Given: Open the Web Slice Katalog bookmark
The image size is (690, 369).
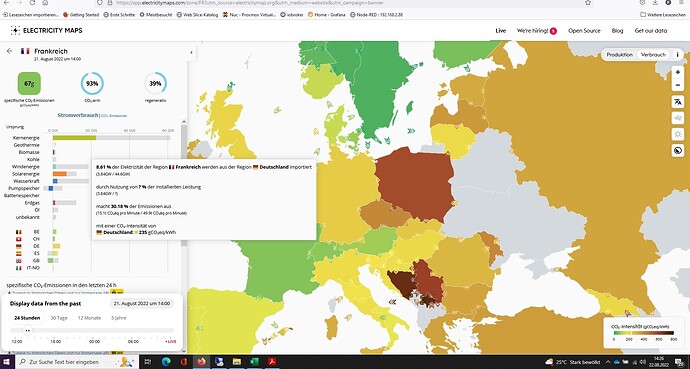Looking at the screenshot, I should pos(197,15).
